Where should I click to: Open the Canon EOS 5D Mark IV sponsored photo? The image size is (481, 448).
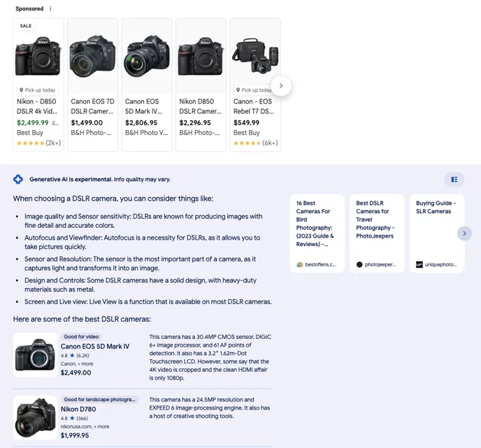tap(147, 56)
